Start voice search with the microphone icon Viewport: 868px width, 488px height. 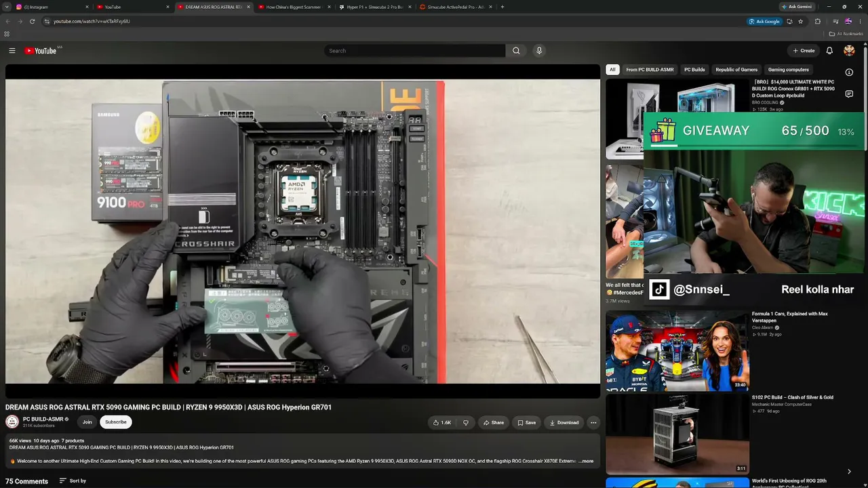pyautogui.click(x=539, y=51)
